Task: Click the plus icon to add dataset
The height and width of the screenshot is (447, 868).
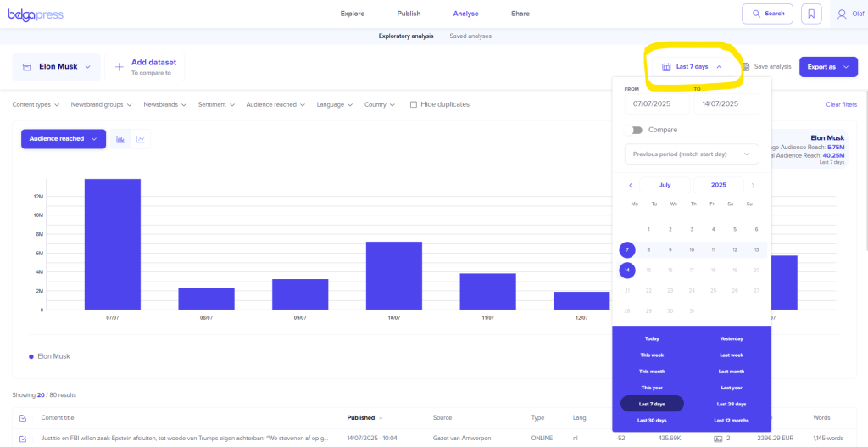Action: pos(119,67)
